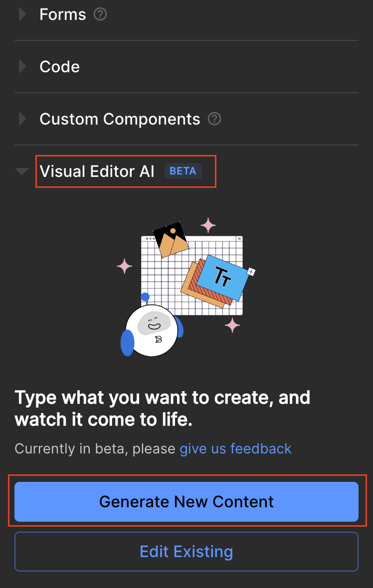
Task: Select the Forms panel label
Action: click(x=62, y=14)
